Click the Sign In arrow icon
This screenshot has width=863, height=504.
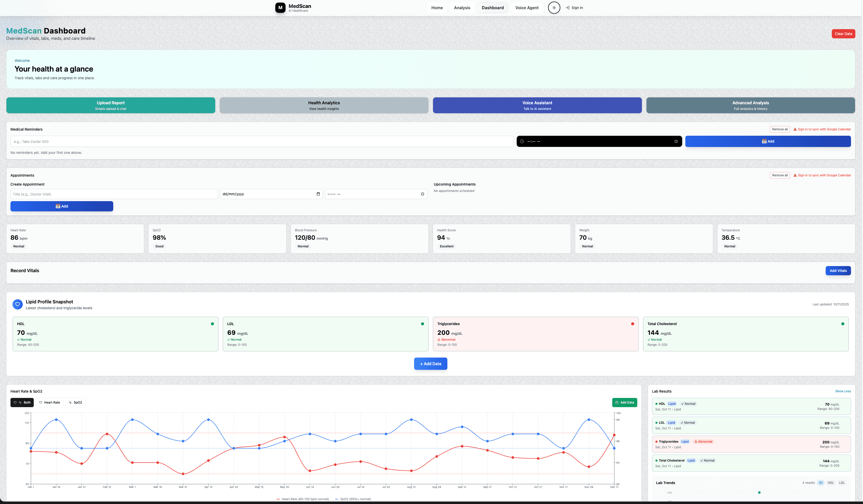(x=567, y=7)
